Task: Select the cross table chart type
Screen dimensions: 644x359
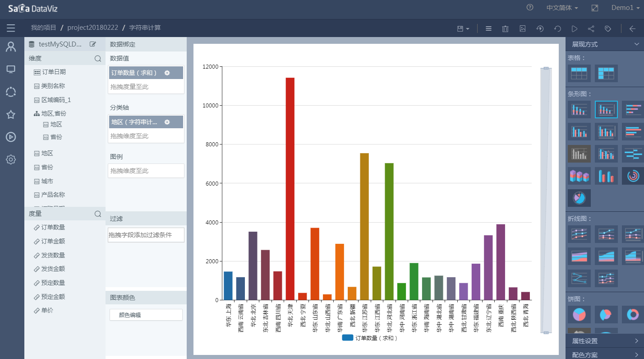Action: point(606,73)
